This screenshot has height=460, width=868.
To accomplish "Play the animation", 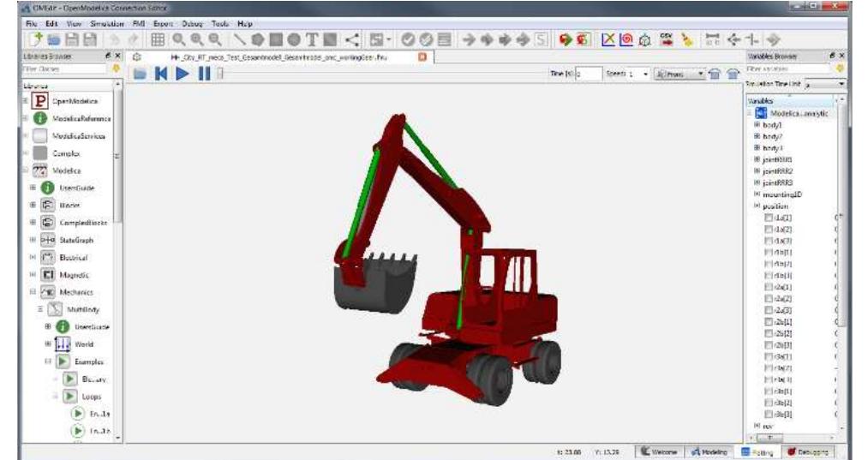I will (182, 75).
